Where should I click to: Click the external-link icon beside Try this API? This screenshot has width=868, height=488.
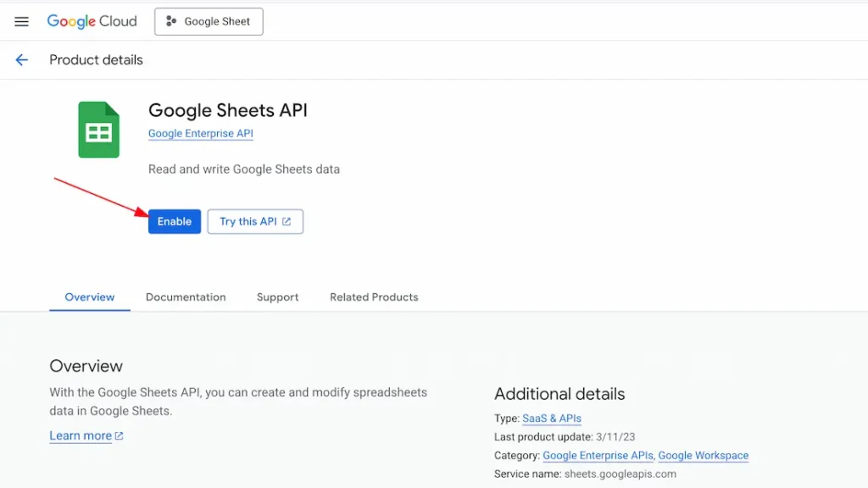pos(287,222)
